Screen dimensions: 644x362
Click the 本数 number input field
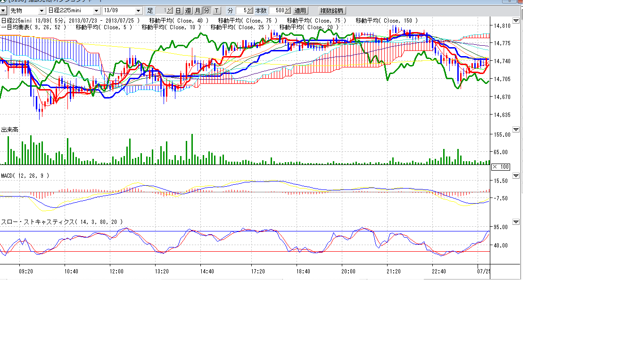coord(277,10)
